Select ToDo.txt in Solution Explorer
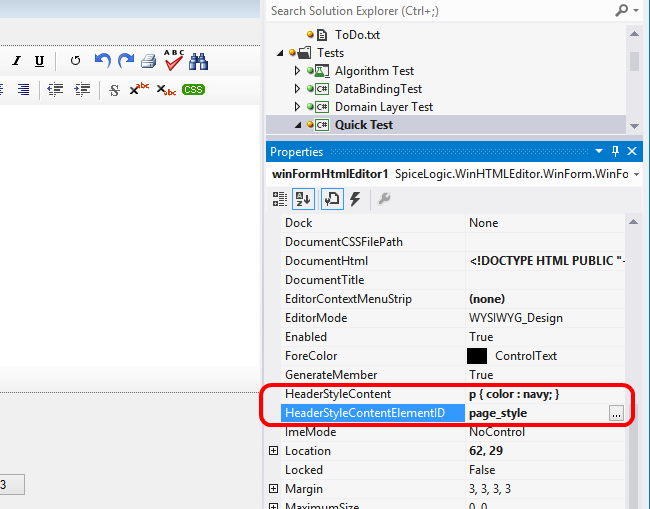This screenshot has height=509, width=650. tap(357, 34)
